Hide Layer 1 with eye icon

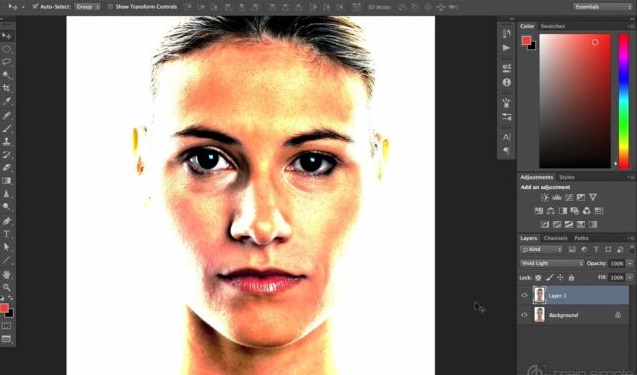point(524,295)
